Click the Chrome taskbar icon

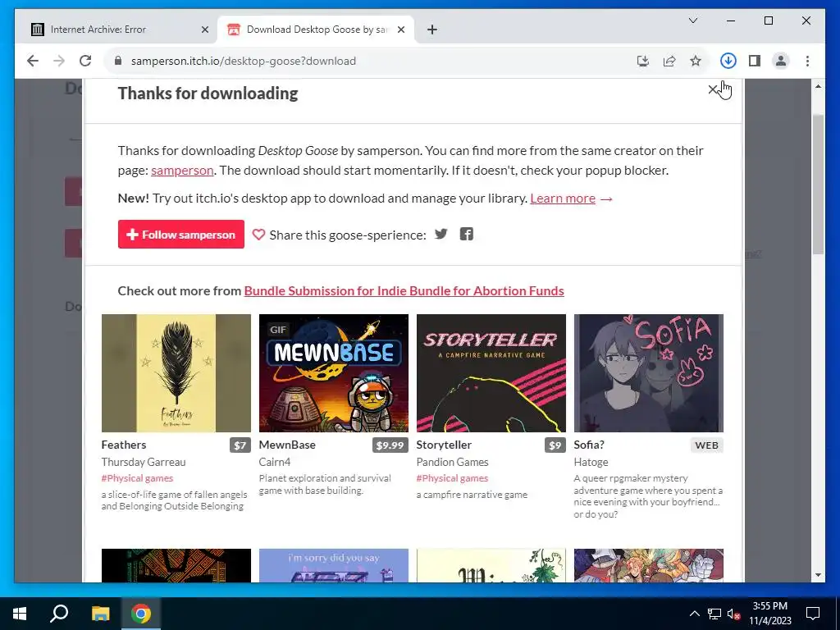(141, 614)
